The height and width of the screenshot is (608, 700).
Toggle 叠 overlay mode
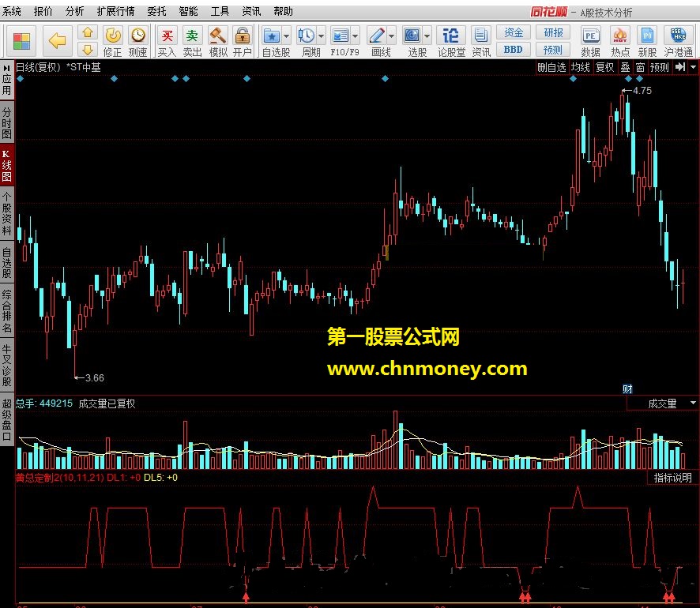point(626,67)
